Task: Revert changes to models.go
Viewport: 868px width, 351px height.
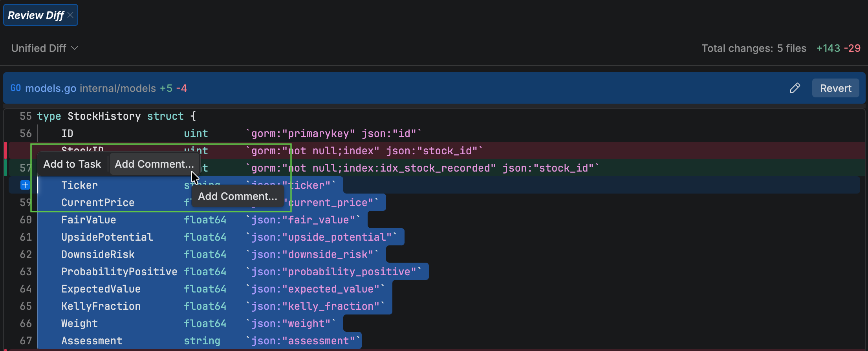Action: coord(835,88)
